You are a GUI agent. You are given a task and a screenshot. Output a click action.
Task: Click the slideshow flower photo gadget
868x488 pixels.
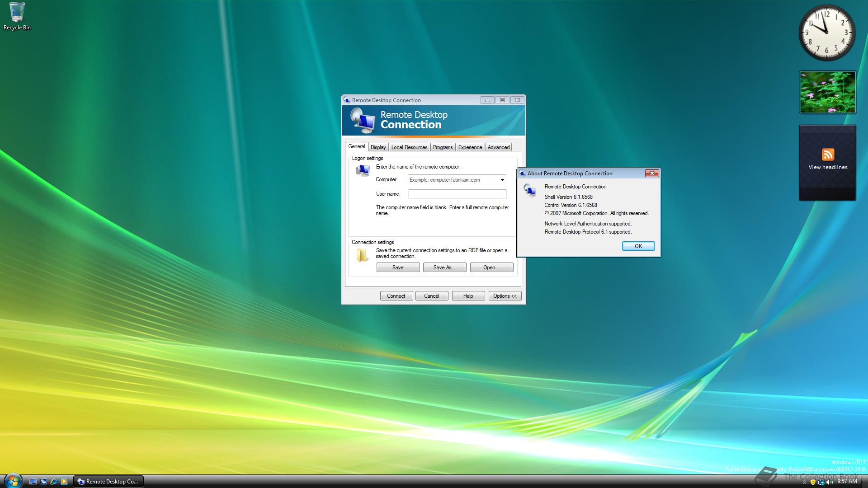click(827, 92)
